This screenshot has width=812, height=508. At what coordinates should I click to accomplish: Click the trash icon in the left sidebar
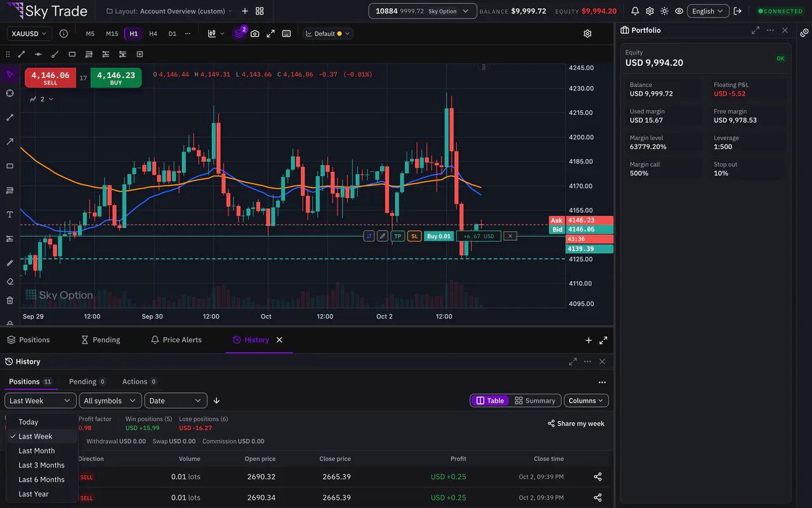(10, 300)
